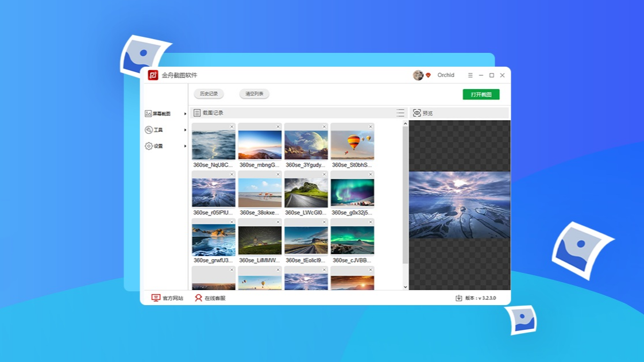Screen dimensions: 644x362
Task: Close the 360se_cJVBB thumbnail card
Action: [x=371, y=222]
